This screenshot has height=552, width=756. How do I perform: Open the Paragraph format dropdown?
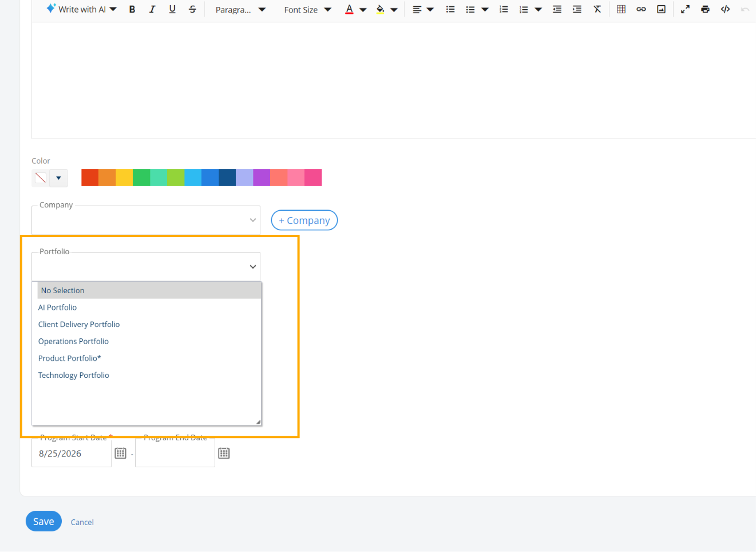(x=240, y=10)
